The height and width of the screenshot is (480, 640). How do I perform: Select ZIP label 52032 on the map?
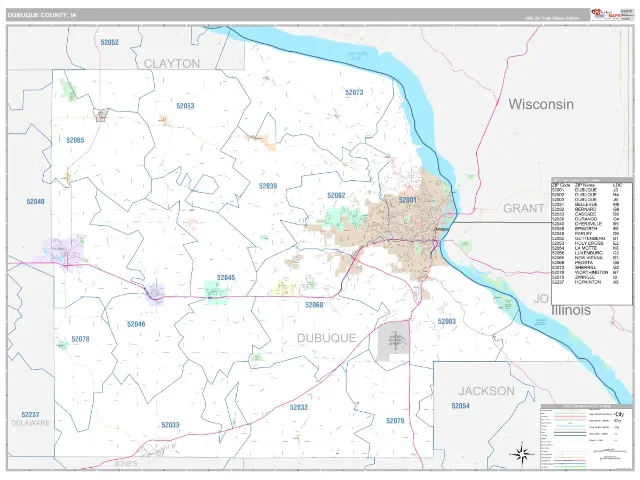pos(299,407)
